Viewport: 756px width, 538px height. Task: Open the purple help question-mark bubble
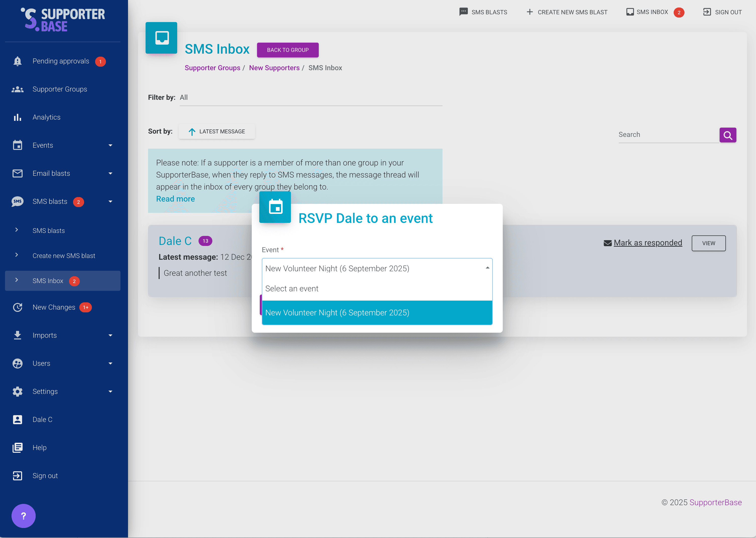[24, 516]
